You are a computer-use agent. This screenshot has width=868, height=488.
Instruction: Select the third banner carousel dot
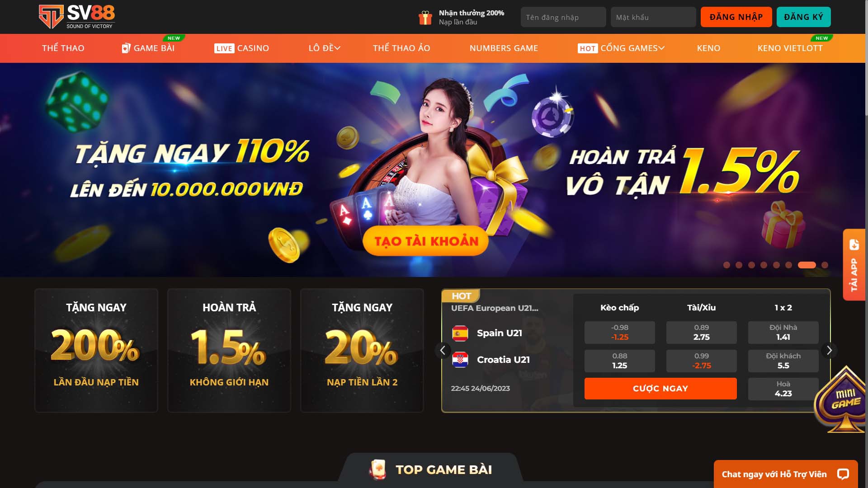tap(751, 265)
